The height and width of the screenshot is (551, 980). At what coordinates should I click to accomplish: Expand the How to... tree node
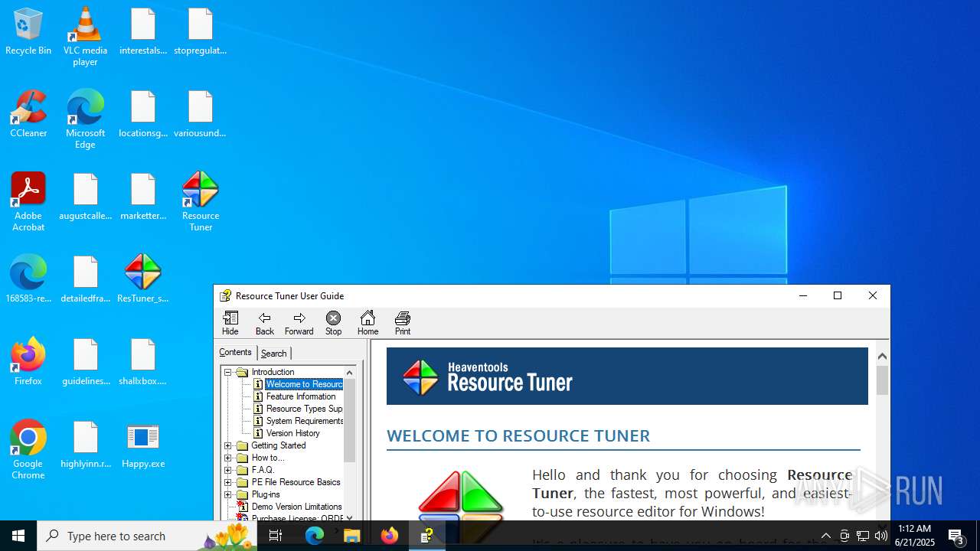228,458
